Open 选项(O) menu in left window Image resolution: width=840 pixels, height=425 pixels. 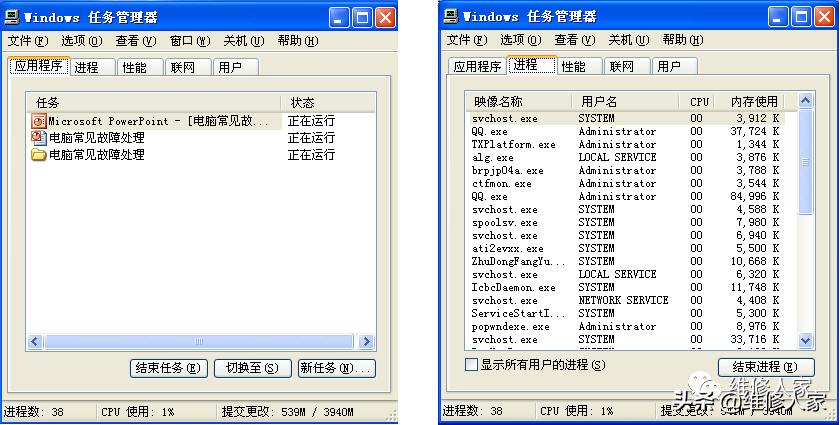tap(81, 41)
